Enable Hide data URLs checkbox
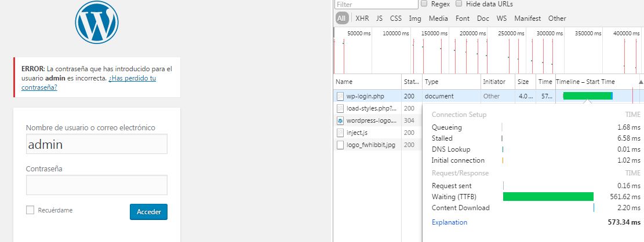 pyautogui.click(x=459, y=4)
